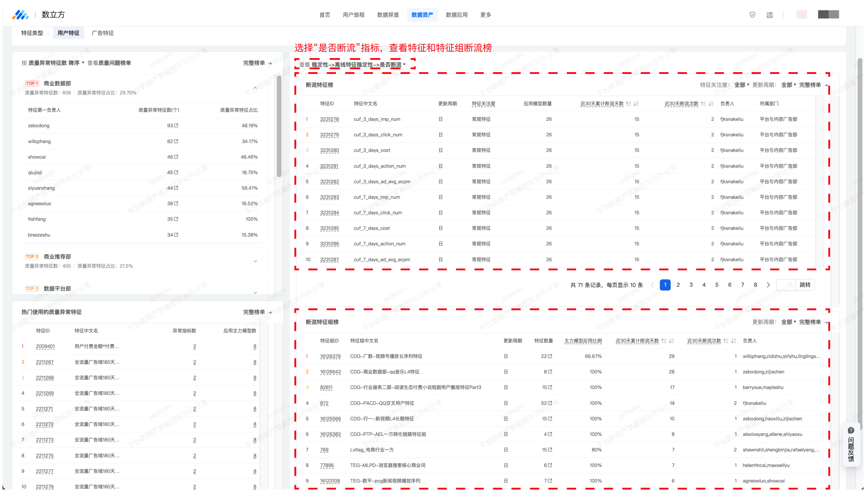Sort descending by 近30天断流次数 in 断流特征组榜
This screenshot has height=492, width=868.
[x=734, y=341]
